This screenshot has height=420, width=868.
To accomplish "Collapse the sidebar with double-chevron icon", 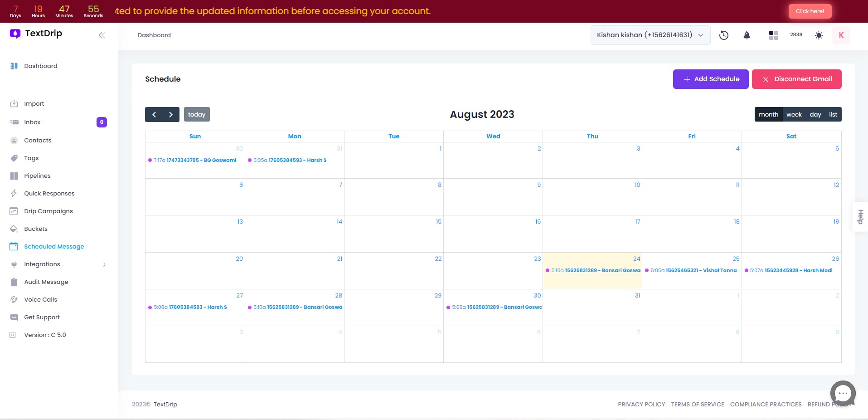I will (x=102, y=35).
